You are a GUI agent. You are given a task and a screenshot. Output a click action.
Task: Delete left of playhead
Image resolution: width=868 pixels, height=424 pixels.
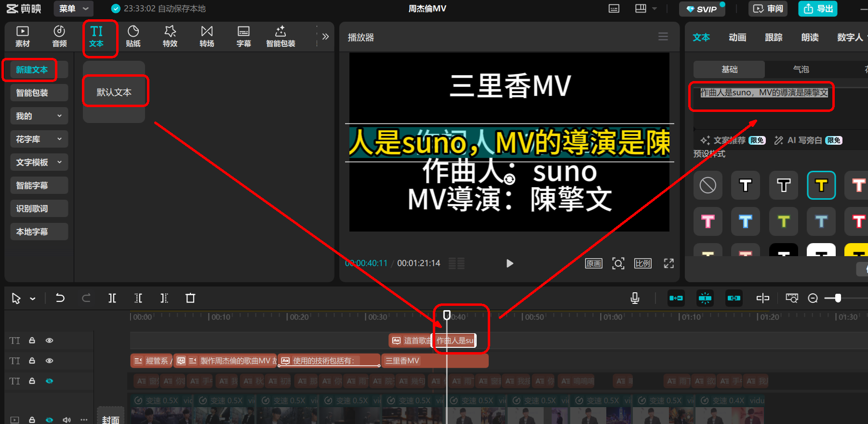coord(138,298)
